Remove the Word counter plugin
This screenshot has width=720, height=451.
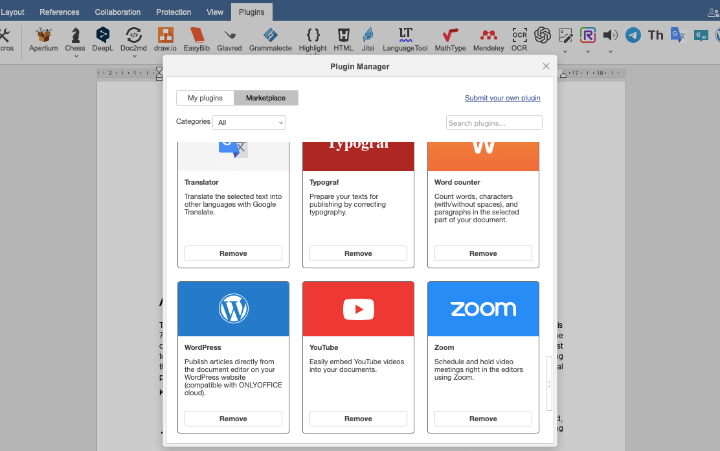pyautogui.click(x=483, y=254)
